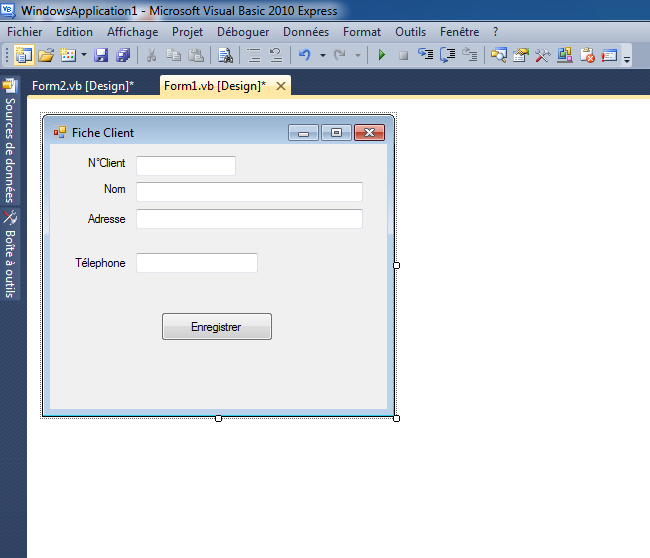Click the Fiche Client form maximize button
Screen dimensions: 650x558
click(336, 133)
